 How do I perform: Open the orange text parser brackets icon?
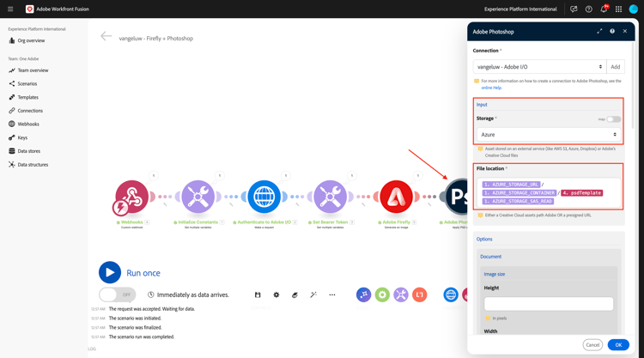pos(419,294)
